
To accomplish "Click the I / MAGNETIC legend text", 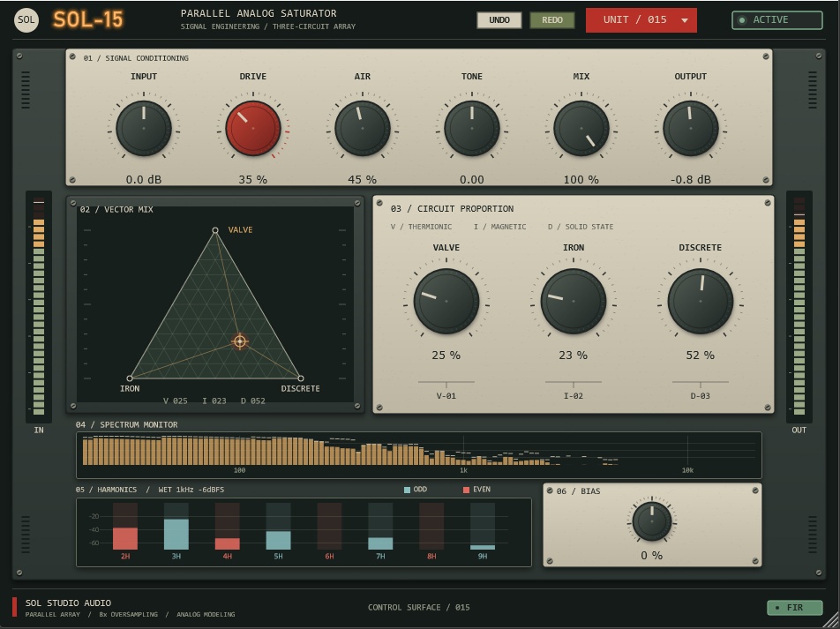I will (x=499, y=228).
